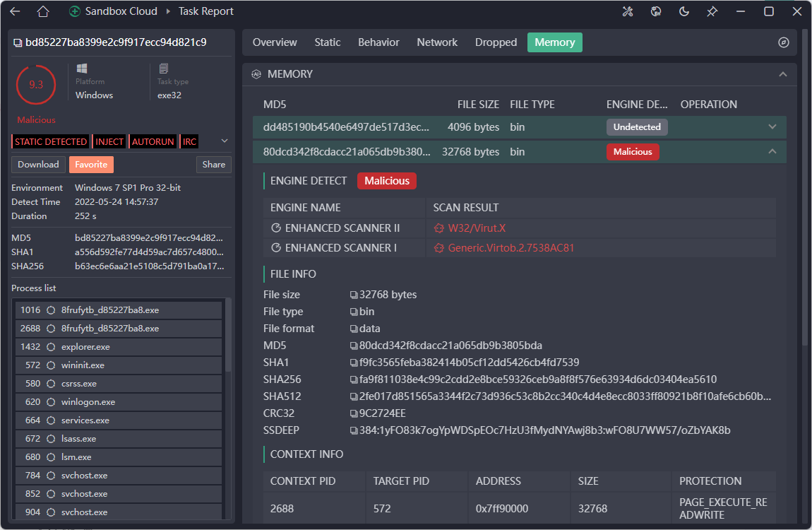
Task: Click the Sandbox Cloud logo icon
Action: coord(75,11)
